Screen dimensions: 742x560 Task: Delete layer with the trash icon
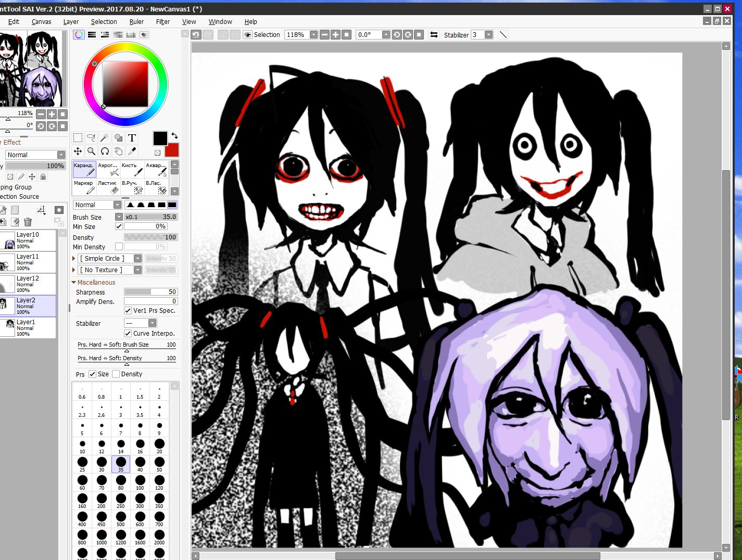[x=28, y=222]
